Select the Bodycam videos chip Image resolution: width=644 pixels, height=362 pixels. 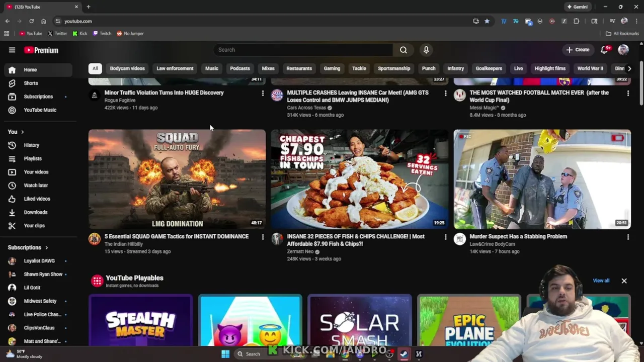point(127,68)
